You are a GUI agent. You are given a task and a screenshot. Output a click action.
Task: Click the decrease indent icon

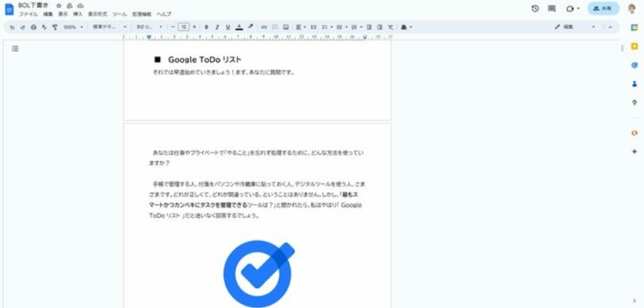[x=369, y=27]
